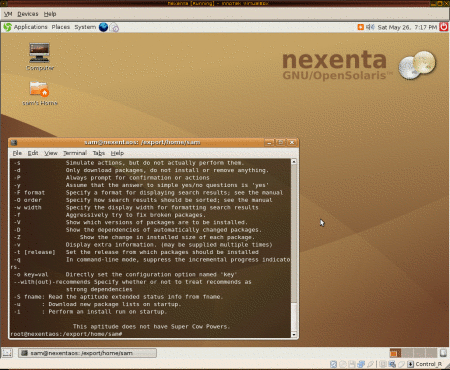Click VirtualBox mouse integration icon
Viewport: 450px width, 370px height.
click(401, 364)
